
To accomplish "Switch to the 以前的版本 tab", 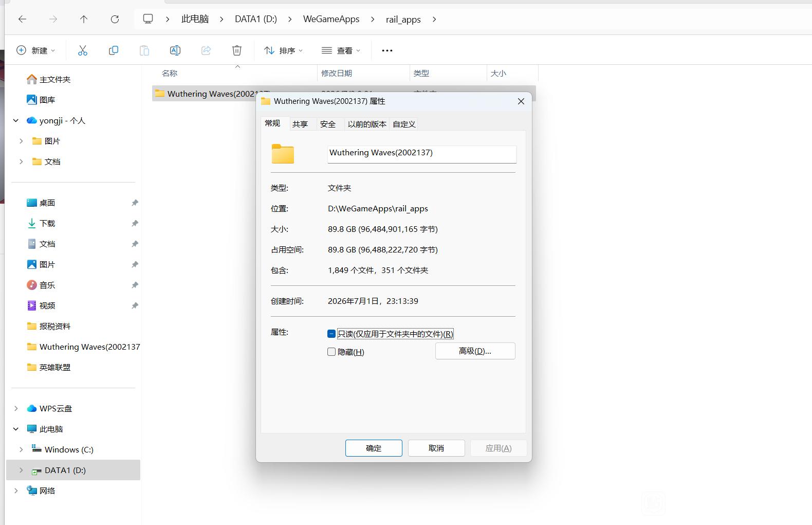I will (367, 124).
